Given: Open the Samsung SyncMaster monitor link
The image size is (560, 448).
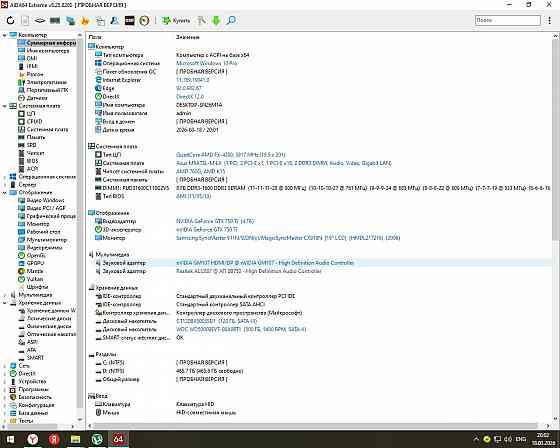Looking at the screenshot, I should (x=288, y=238).
